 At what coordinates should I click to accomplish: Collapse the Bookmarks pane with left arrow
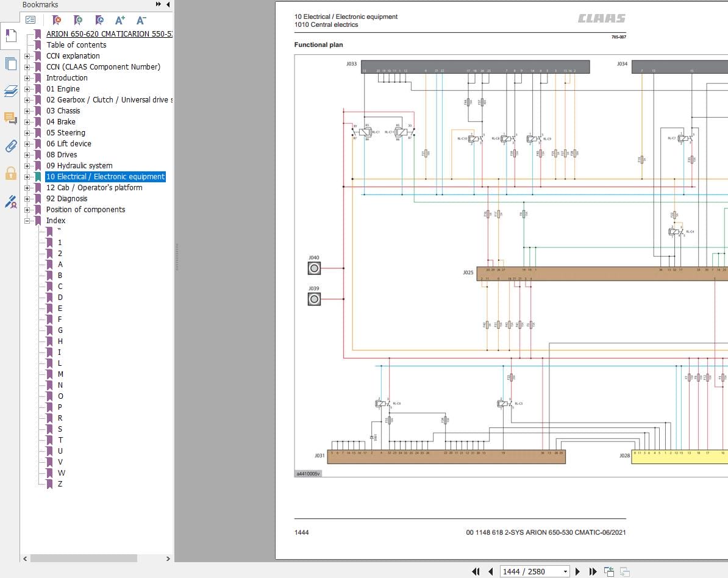(168, 4)
